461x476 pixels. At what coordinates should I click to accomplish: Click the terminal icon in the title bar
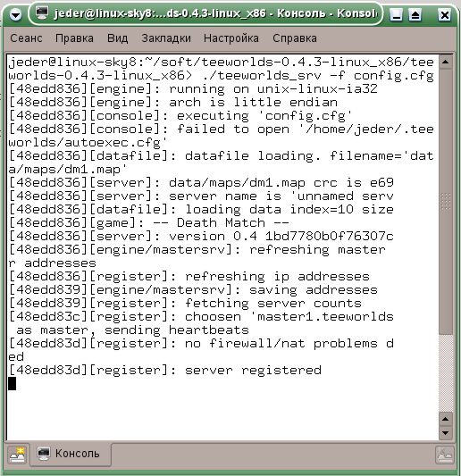tap(41, 13)
